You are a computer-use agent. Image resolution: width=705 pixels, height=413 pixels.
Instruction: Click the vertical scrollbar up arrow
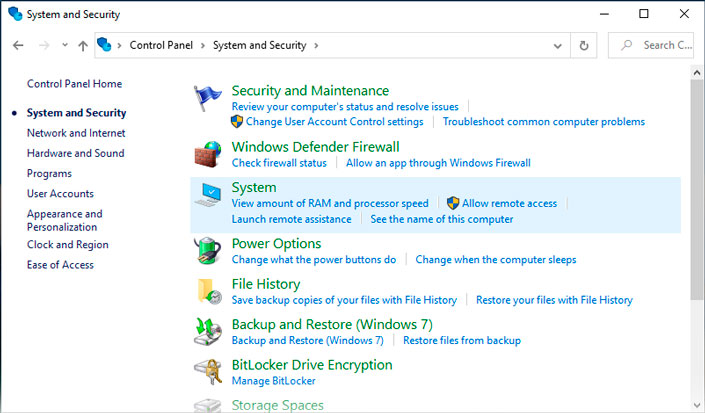click(697, 72)
